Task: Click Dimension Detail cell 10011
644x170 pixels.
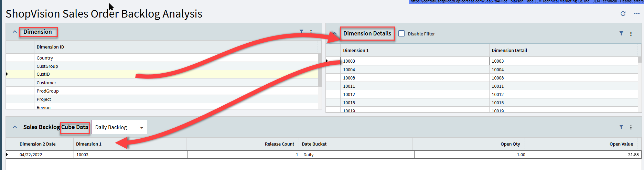Action: 563,86
